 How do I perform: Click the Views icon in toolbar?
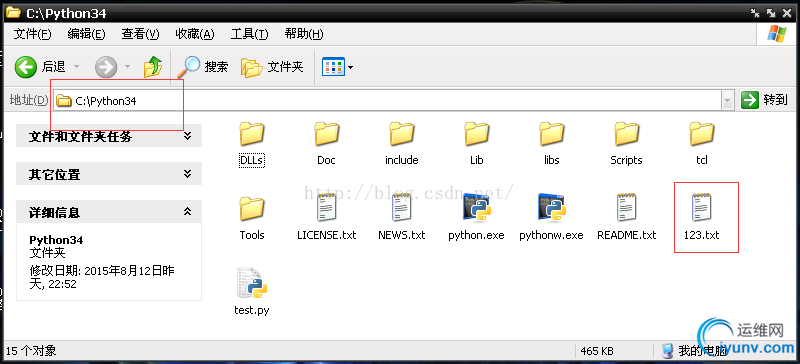pyautogui.click(x=334, y=67)
